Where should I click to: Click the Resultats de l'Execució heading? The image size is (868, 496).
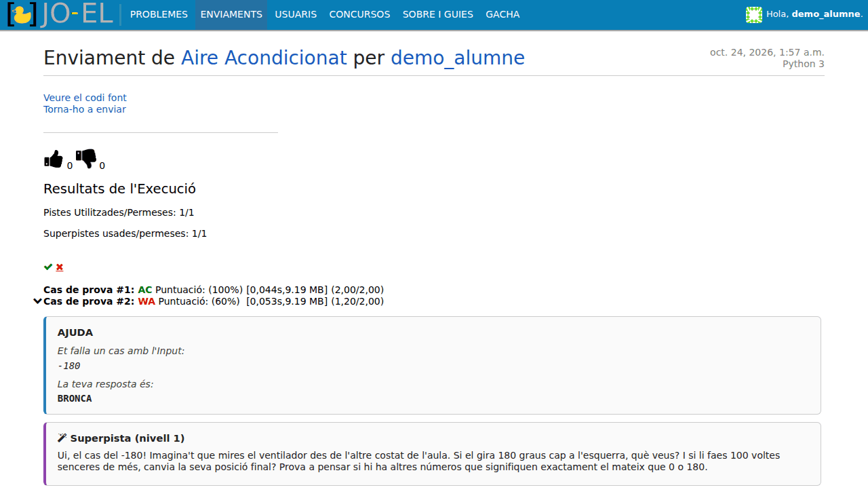click(119, 189)
